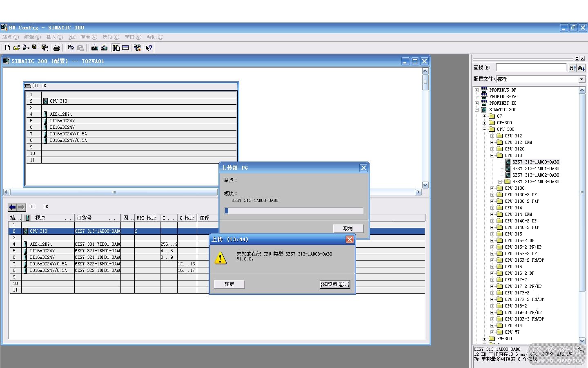Collapse the CPU-300 folder node

coord(484,129)
